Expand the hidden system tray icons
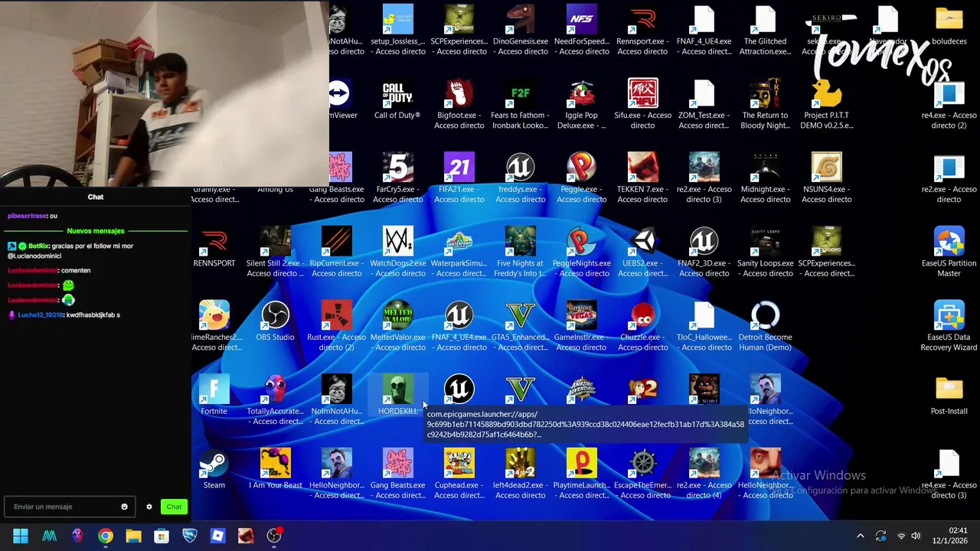The height and width of the screenshot is (551, 980). pyautogui.click(x=860, y=536)
